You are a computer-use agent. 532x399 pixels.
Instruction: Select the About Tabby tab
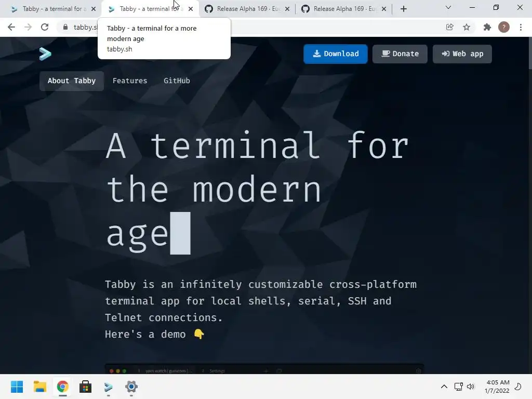pos(72,81)
